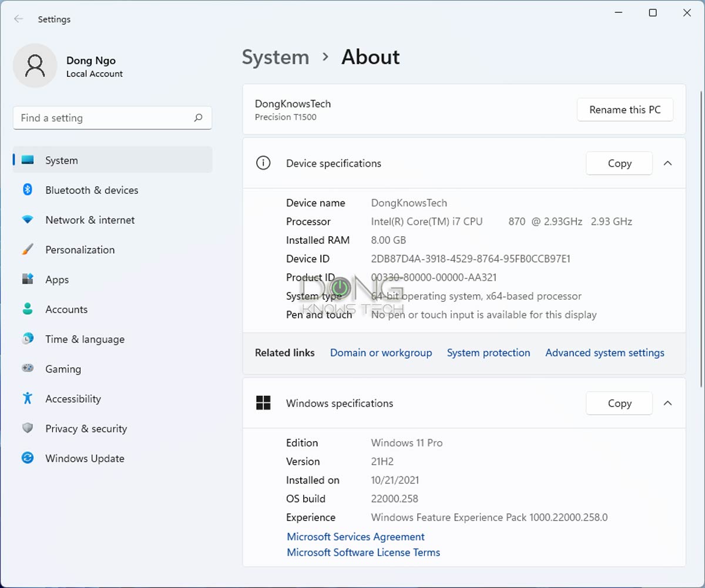Image resolution: width=705 pixels, height=588 pixels.
Task: Open the Microsoft Services Agreement link
Action: tap(355, 536)
